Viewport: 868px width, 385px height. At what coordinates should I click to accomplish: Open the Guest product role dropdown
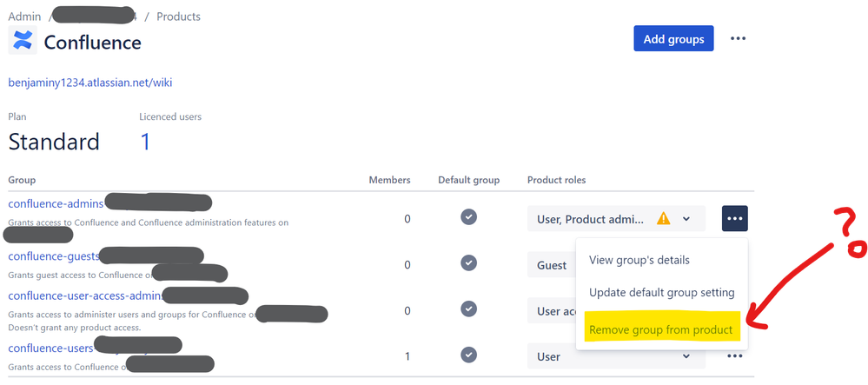552,265
